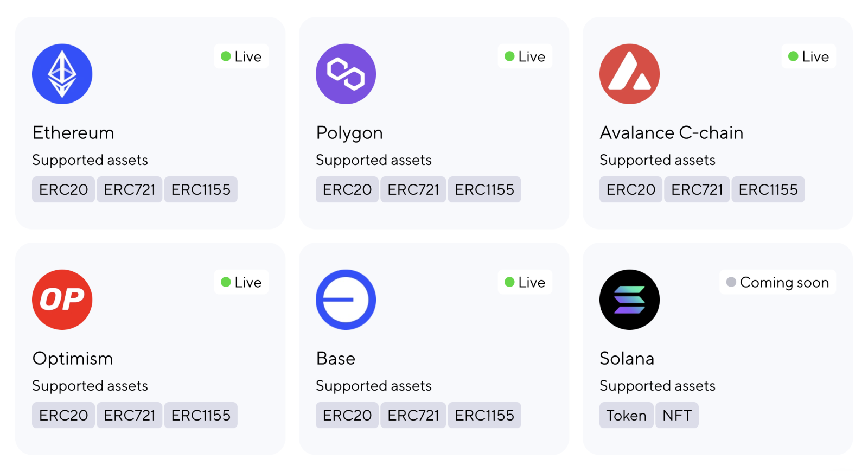Click the blue Base logo icon

tap(346, 300)
